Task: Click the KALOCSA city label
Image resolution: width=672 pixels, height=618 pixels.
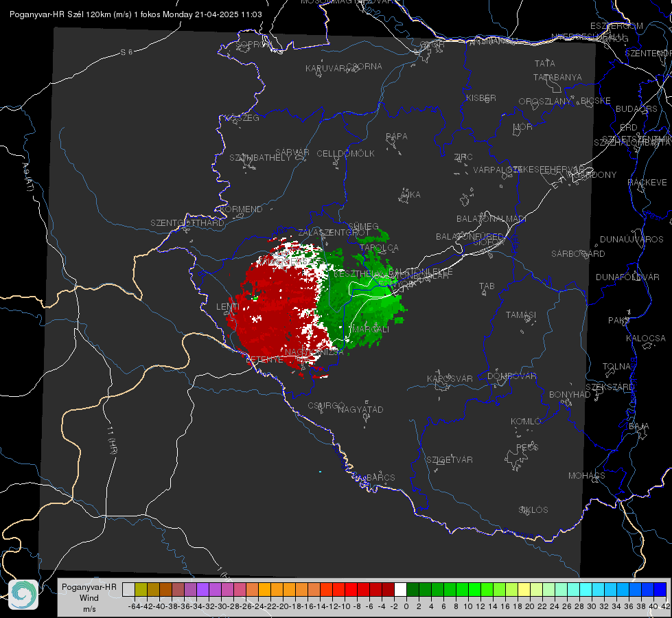Action: pyautogui.click(x=646, y=339)
